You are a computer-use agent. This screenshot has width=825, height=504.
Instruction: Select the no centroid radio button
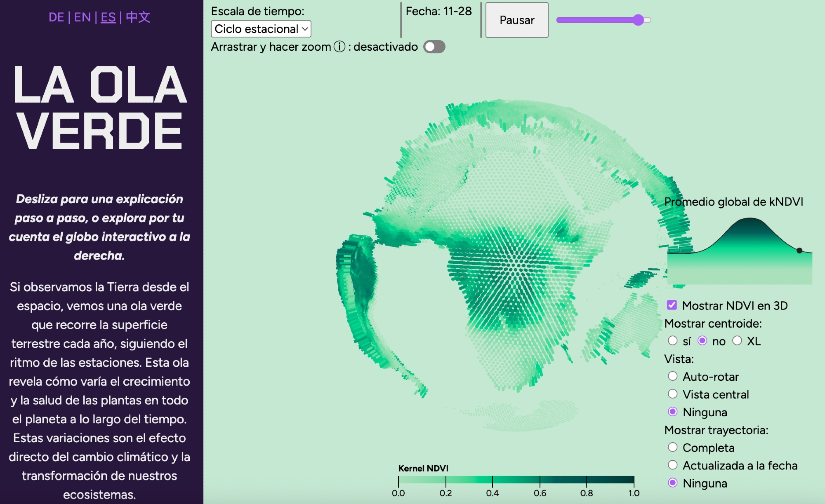click(x=702, y=341)
